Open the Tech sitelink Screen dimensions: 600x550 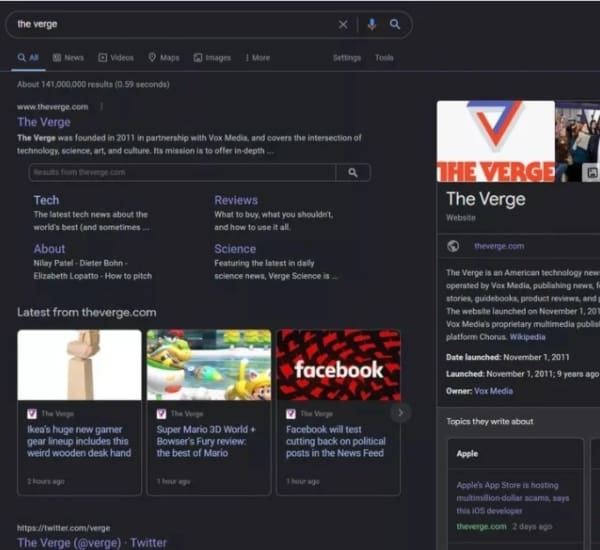coord(46,200)
